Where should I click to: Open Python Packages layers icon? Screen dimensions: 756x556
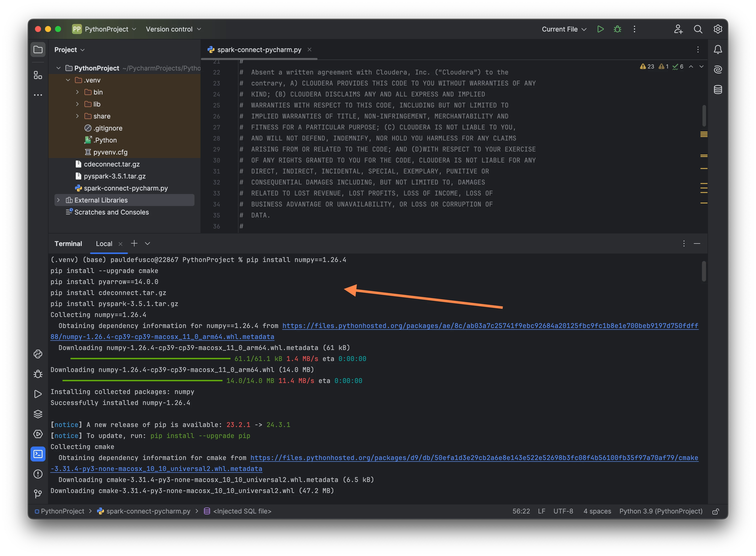38,414
